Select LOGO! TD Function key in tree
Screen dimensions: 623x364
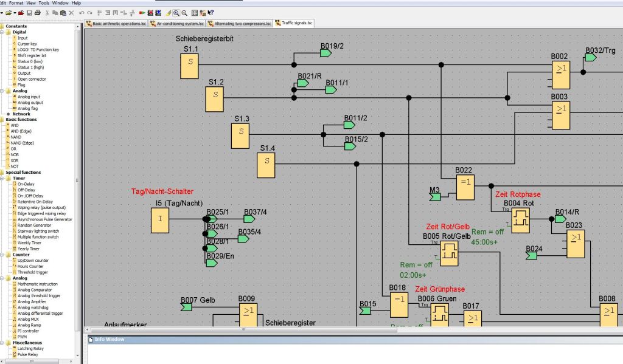pyautogui.click(x=38, y=50)
